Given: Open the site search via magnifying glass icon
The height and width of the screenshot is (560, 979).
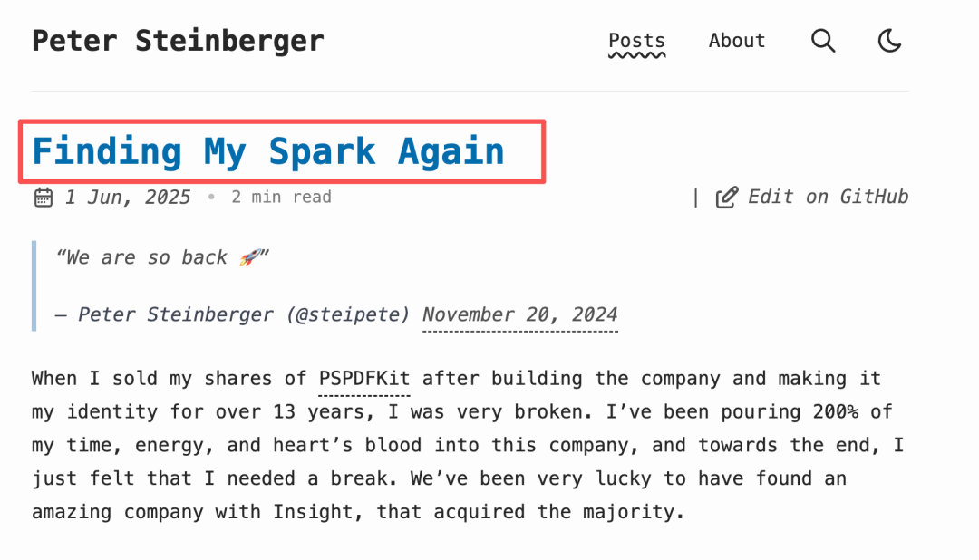Looking at the screenshot, I should 822,40.
